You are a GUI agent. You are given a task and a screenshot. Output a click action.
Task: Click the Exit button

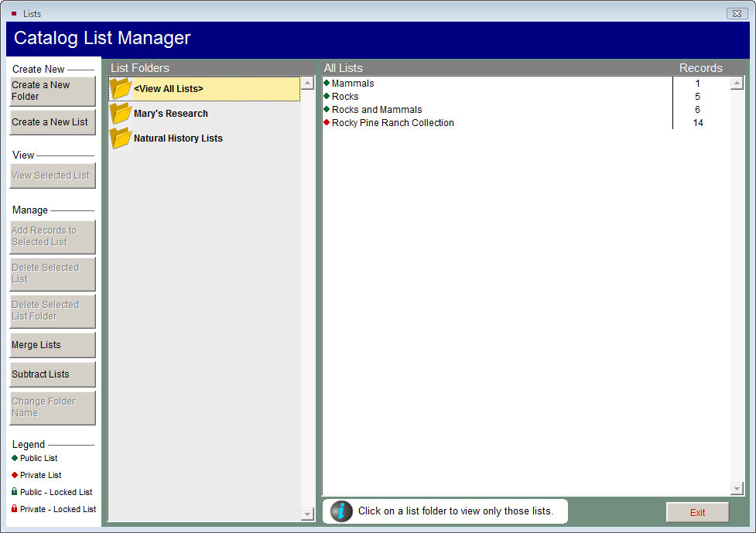click(696, 512)
